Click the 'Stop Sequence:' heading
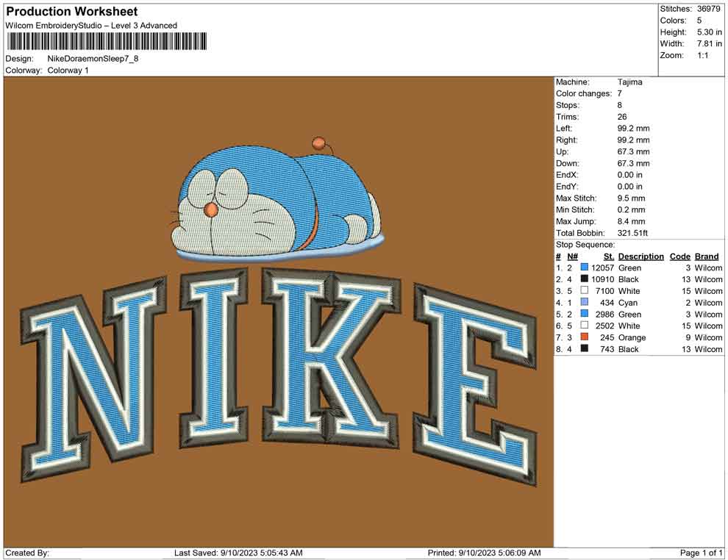The image size is (728, 560). point(585,245)
